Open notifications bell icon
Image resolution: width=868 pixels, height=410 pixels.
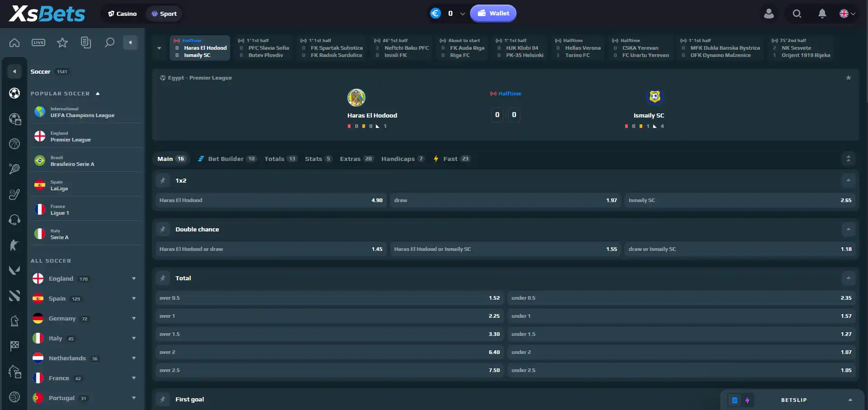click(822, 14)
